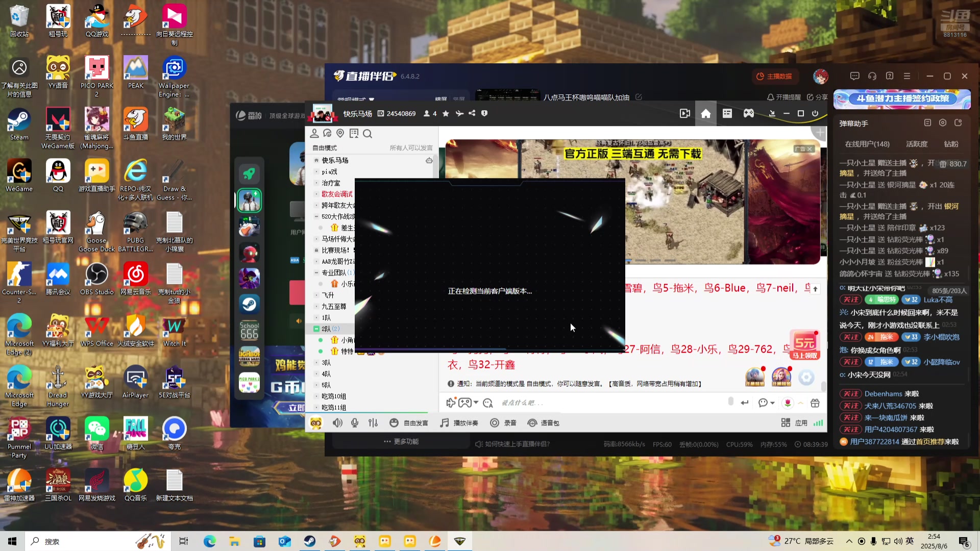Open 主播数据 streamer data
This screenshot has height=551, width=980.
click(774, 76)
